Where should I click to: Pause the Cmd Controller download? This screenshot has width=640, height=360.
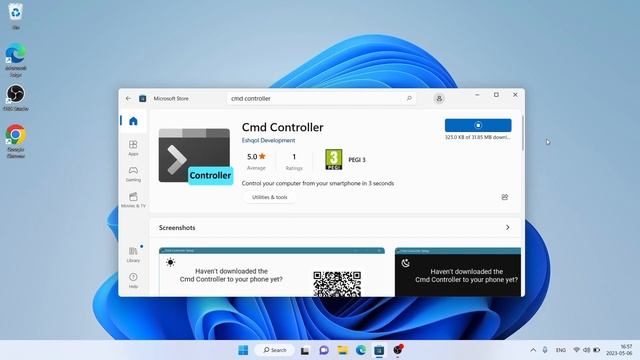[478, 125]
